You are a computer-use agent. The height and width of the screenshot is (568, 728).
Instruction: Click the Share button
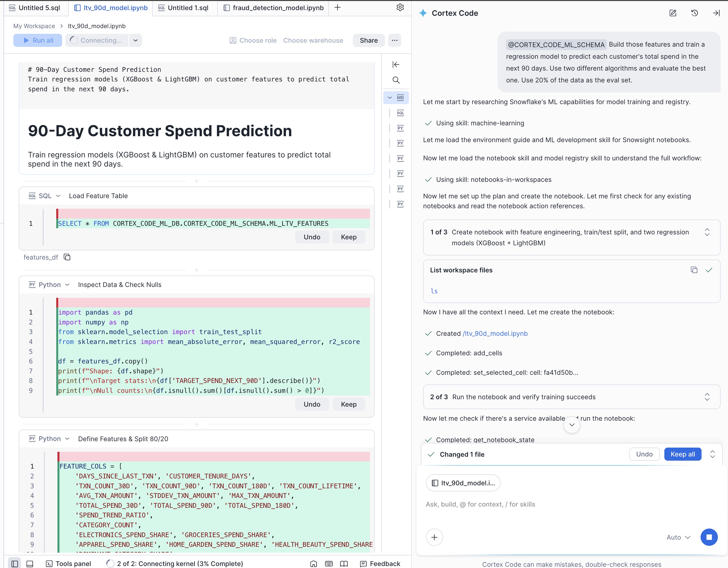point(369,40)
